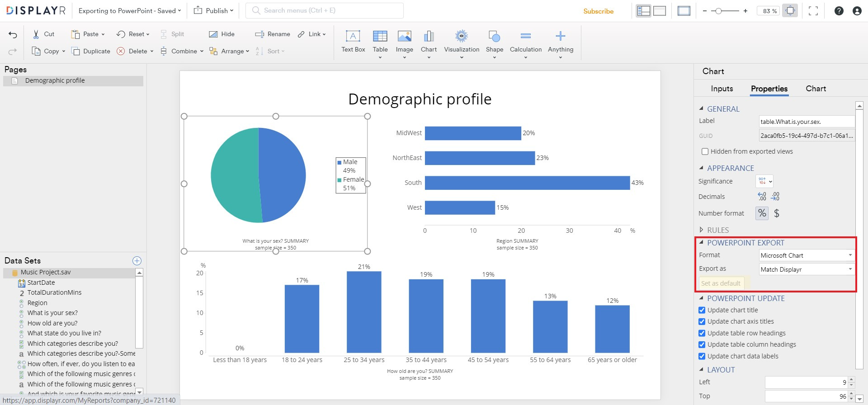Open the Export as dropdown

click(x=807, y=269)
